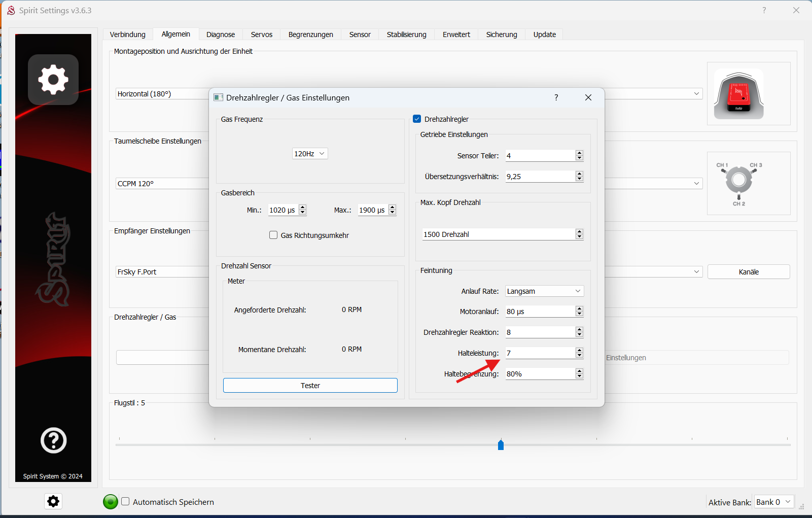The width and height of the screenshot is (812, 518).
Task: Click the CCPM swashplate diagram icon
Action: tap(738, 183)
